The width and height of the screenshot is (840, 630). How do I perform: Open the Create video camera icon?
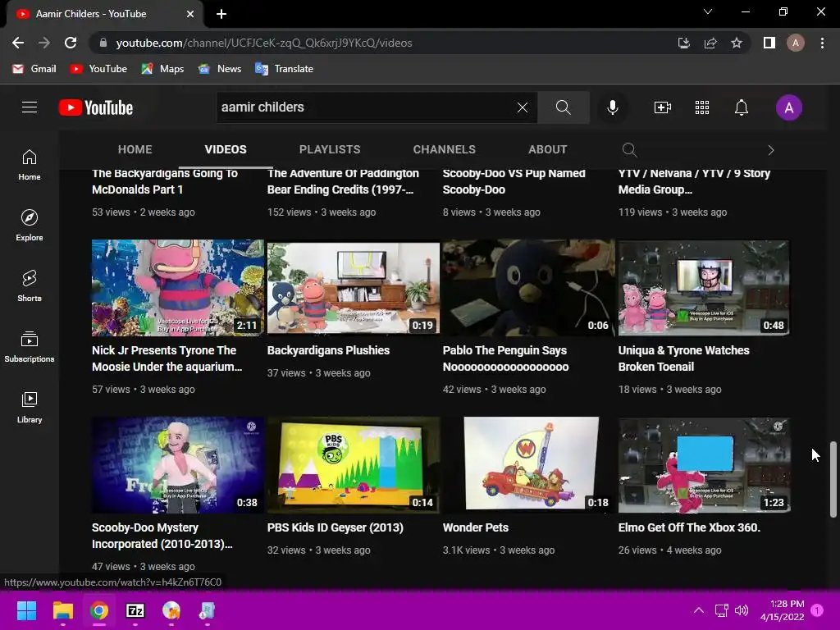coord(663,107)
